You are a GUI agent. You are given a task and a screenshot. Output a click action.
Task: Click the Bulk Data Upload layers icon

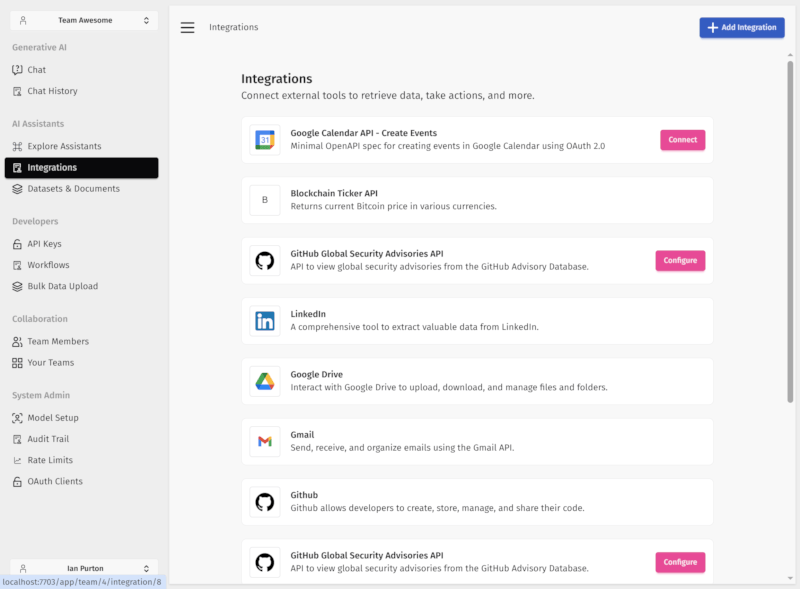[x=17, y=286]
